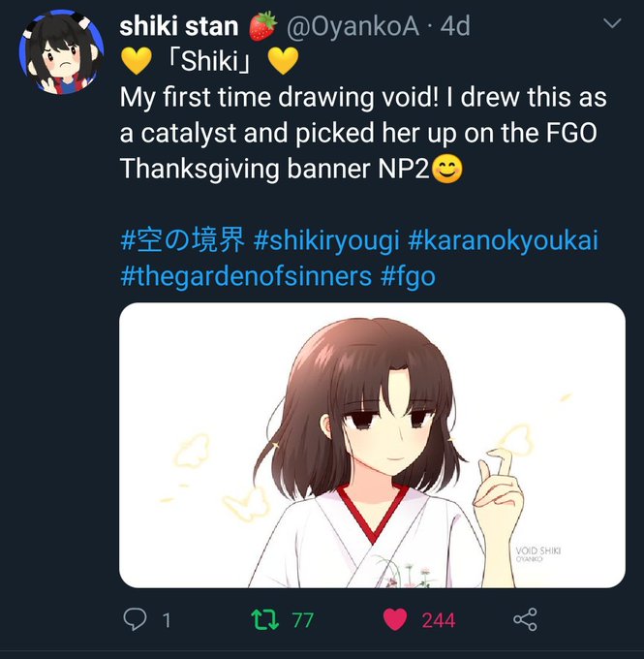Follow the #shikiryougi hashtag link
This screenshot has height=659, width=644.
pyautogui.click(x=326, y=241)
